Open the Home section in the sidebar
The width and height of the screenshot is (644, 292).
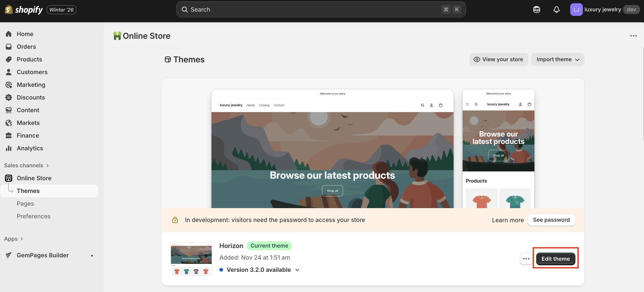click(x=25, y=34)
